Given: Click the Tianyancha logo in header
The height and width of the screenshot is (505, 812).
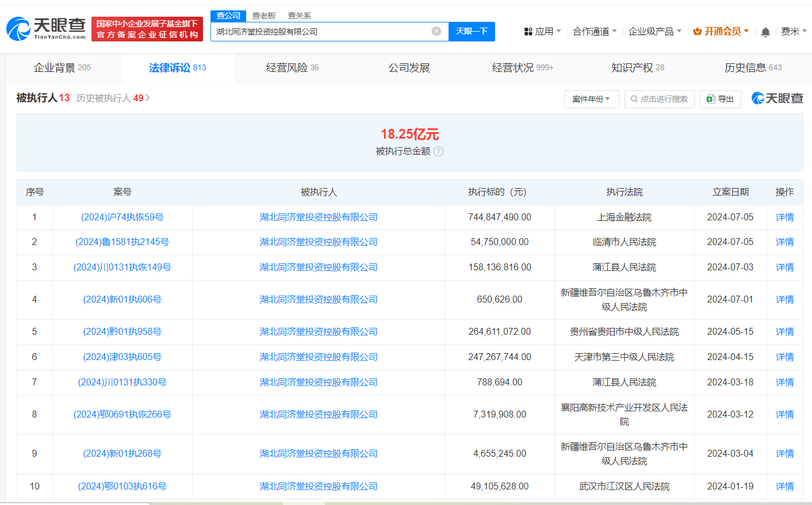Looking at the screenshot, I should coord(46,29).
